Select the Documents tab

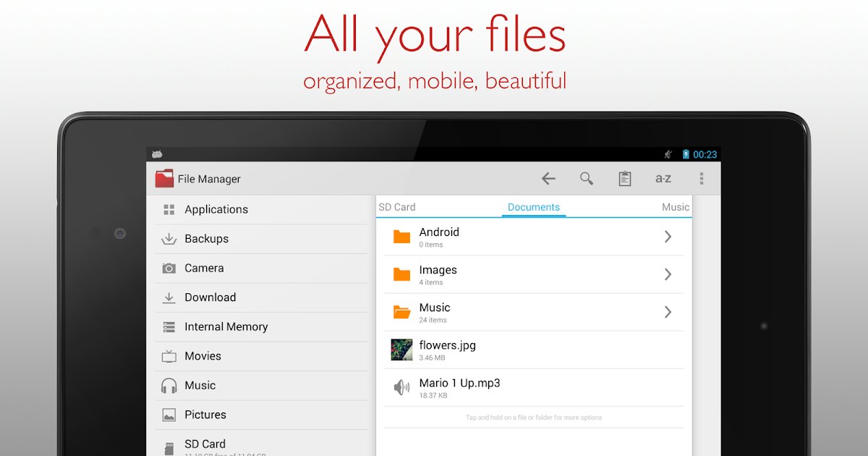[x=534, y=207]
